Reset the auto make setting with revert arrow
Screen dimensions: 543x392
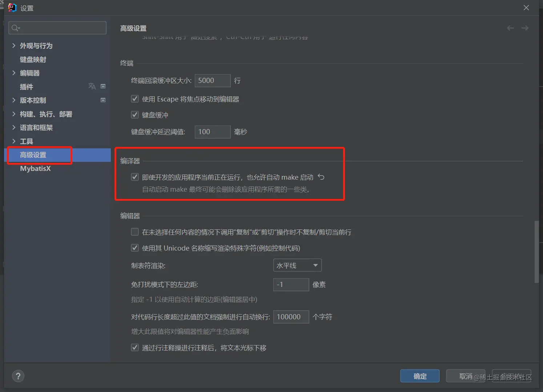[x=321, y=177]
